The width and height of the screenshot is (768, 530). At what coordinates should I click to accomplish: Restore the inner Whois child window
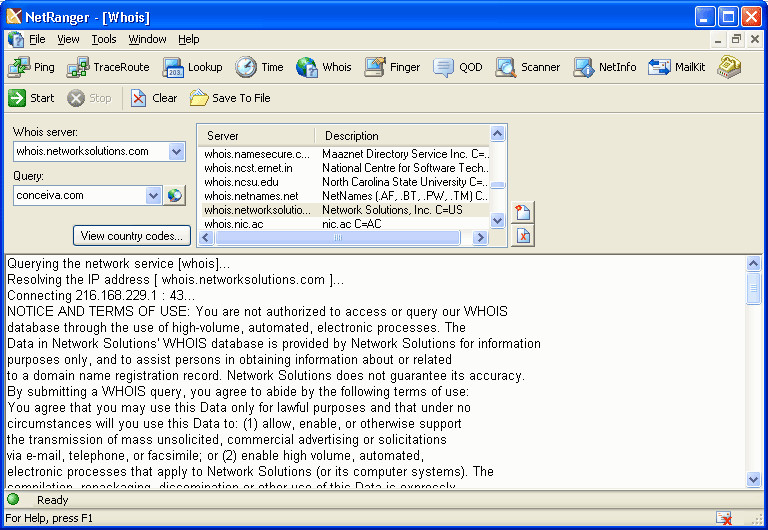point(736,39)
